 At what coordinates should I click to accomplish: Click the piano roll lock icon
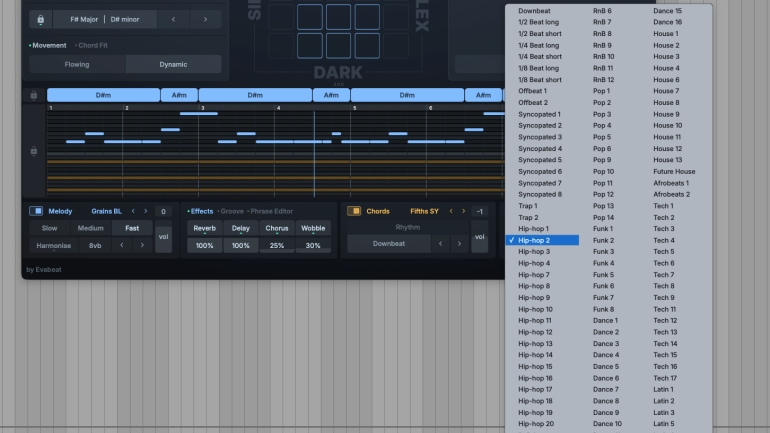[x=33, y=151]
